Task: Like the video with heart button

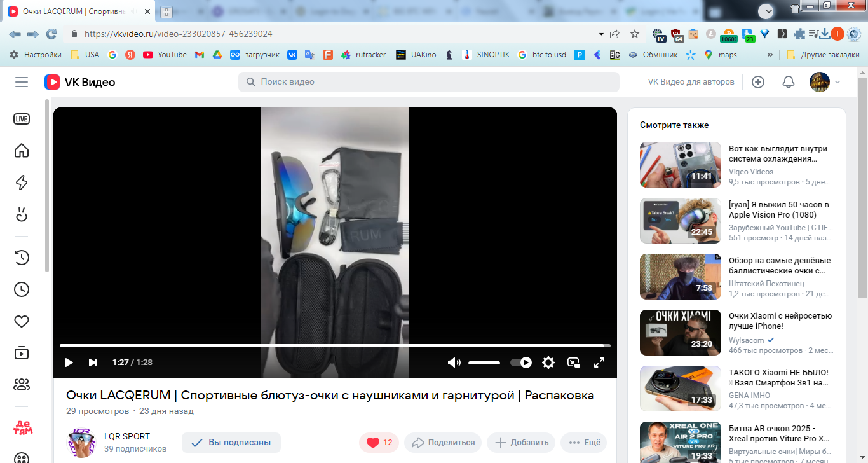Action: coord(379,443)
